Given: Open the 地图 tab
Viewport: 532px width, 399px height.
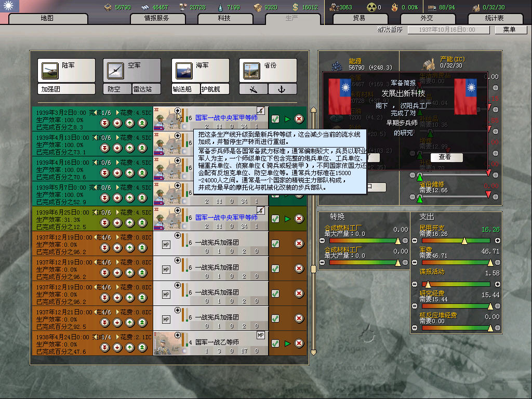Looking at the screenshot, I should click(x=47, y=18).
